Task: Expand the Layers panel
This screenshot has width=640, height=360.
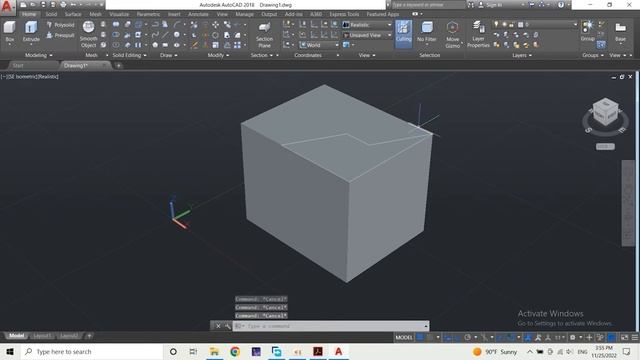Action: tap(522, 55)
